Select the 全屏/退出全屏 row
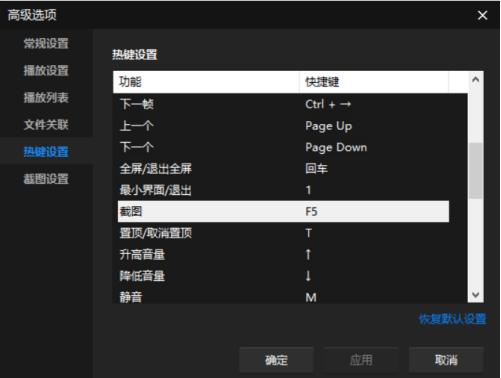This screenshot has height=378, width=501. (283, 169)
